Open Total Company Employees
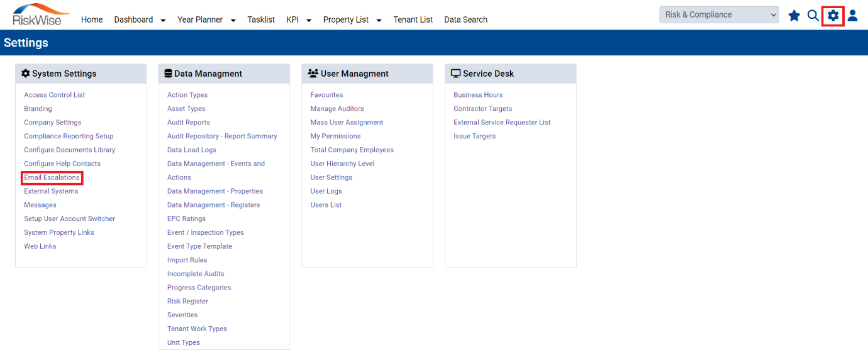Screen dimensions: 868x360 (352, 150)
